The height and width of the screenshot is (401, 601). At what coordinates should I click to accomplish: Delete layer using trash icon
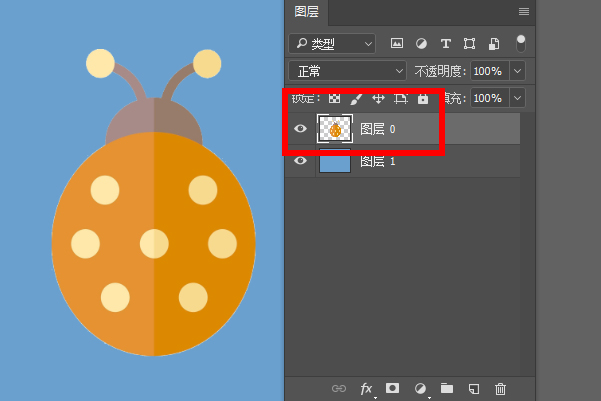coord(500,389)
